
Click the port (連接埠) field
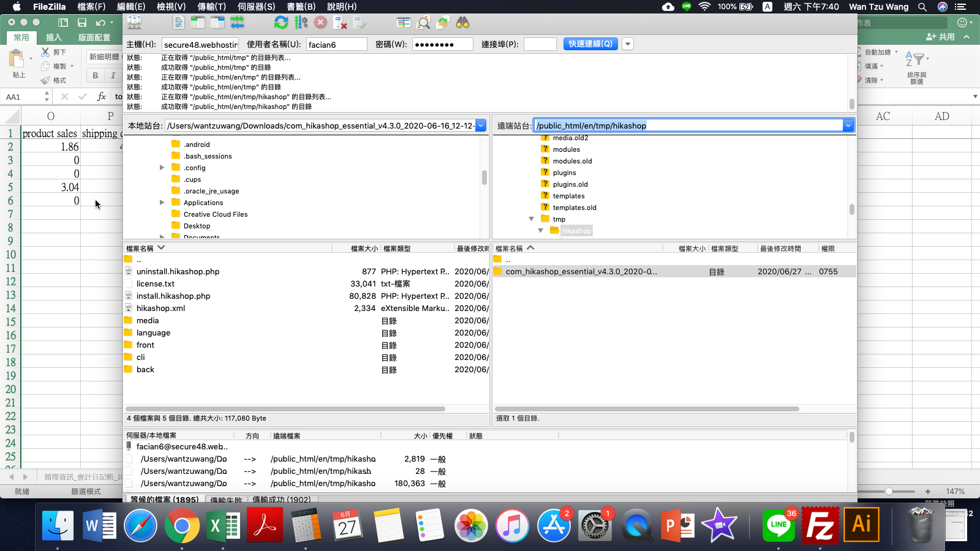pos(540,45)
